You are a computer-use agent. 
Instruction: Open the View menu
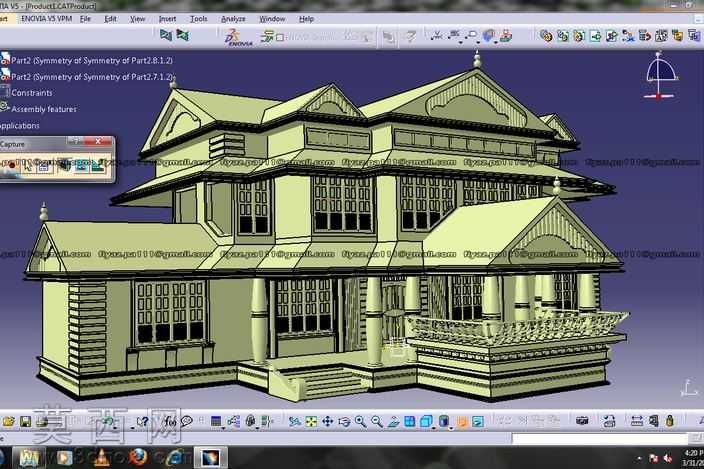[137, 19]
